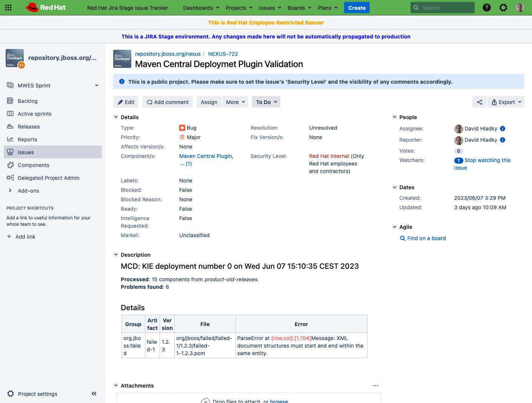The image size is (532, 403).
Task: Click the Assignee avatar of David Hladky
Action: [458, 129]
